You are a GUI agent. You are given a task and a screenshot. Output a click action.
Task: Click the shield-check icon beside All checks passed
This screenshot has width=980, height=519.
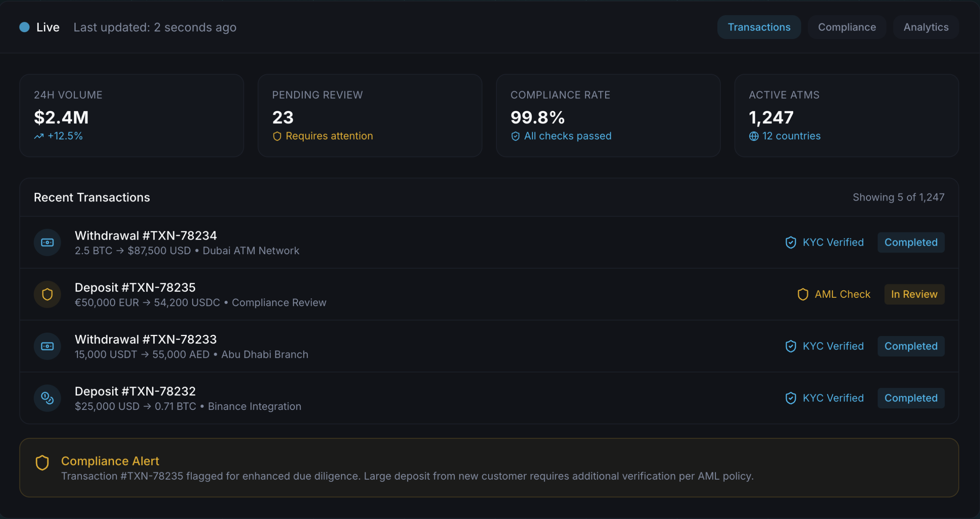pos(515,136)
